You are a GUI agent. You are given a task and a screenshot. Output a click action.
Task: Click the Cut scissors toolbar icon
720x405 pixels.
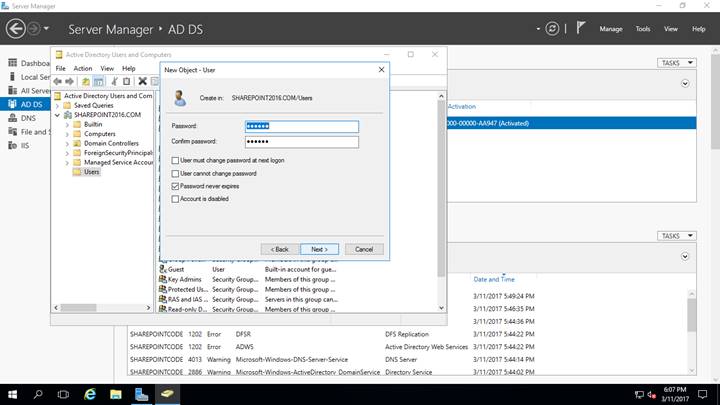coord(114,81)
